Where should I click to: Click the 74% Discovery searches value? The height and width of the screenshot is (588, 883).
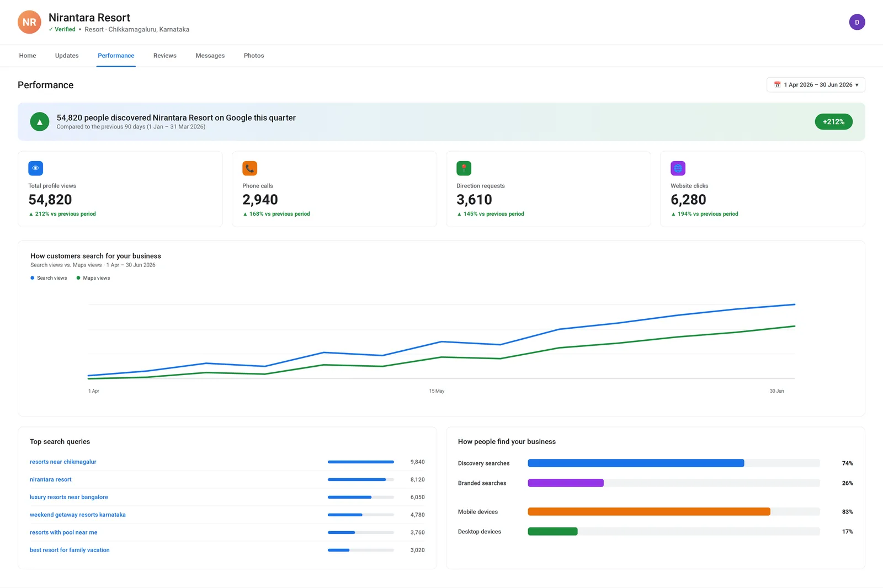coord(848,463)
